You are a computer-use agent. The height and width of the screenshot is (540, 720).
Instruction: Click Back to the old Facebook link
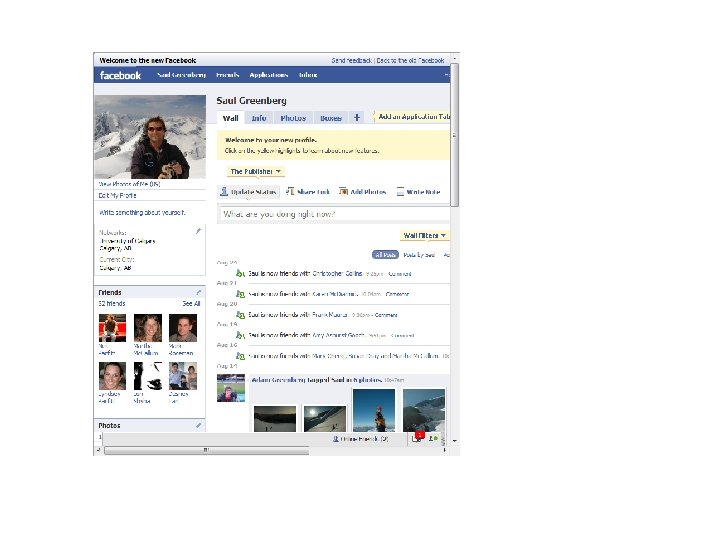click(x=411, y=61)
